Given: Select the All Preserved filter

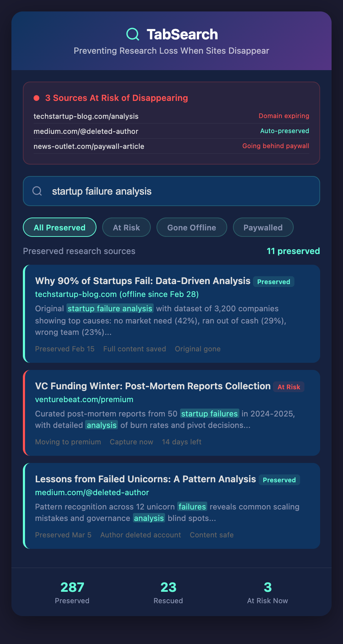Looking at the screenshot, I should (x=60, y=228).
